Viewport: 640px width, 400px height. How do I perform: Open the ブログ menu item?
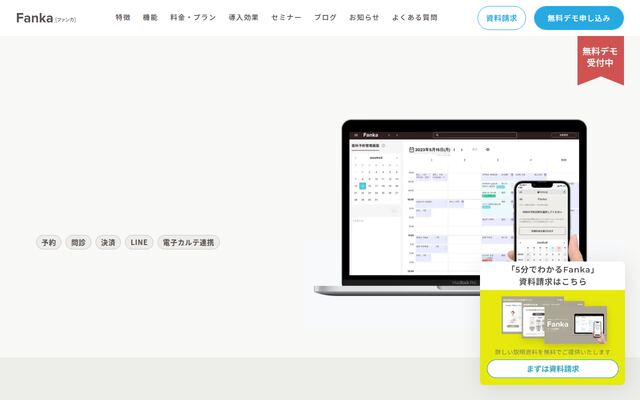coord(325,18)
